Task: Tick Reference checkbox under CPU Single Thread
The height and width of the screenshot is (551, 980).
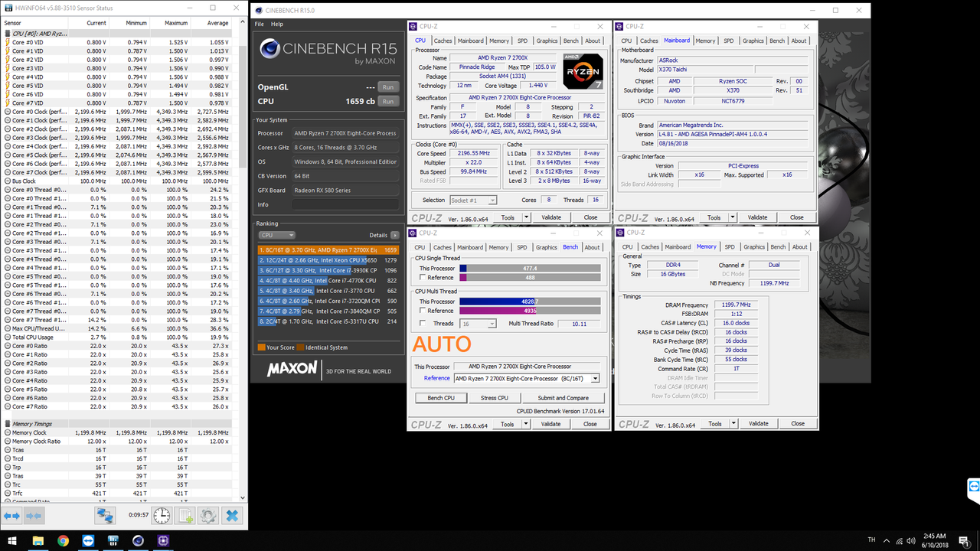Action: [423, 278]
